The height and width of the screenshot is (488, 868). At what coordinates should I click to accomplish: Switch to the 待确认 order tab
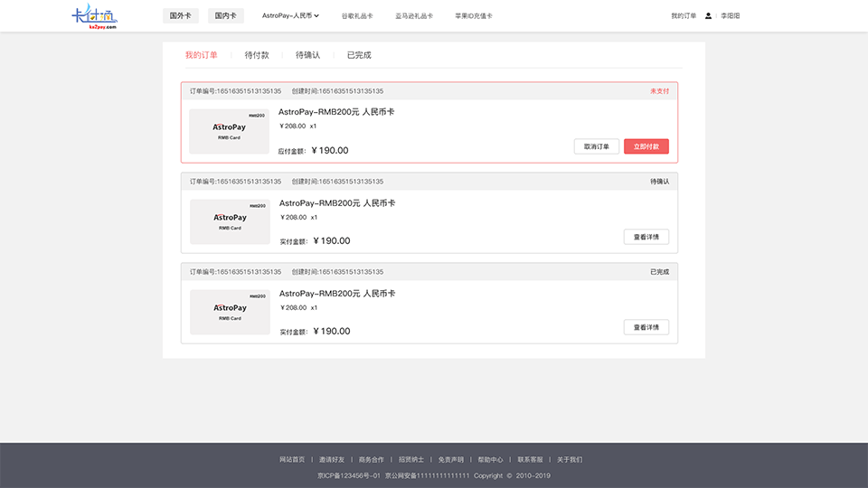point(307,55)
